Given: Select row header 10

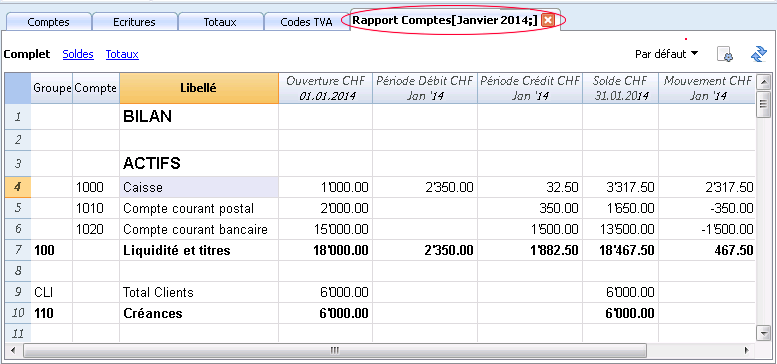Looking at the screenshot, I should point(18,313).
